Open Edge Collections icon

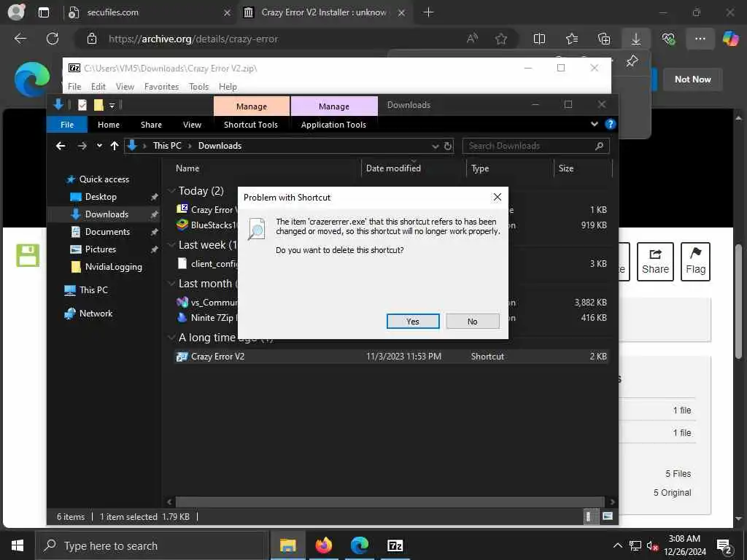pyautogui.click(x=603, y=39)
